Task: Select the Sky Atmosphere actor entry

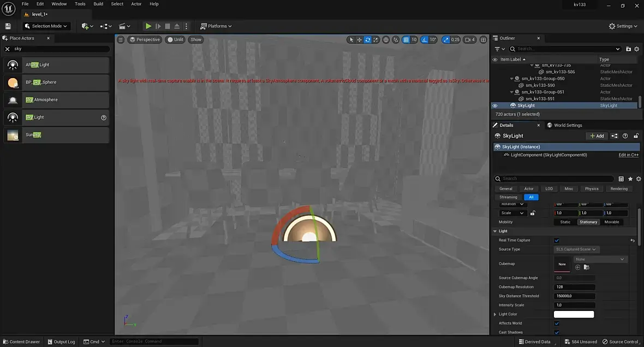Action: click(57, 100)
